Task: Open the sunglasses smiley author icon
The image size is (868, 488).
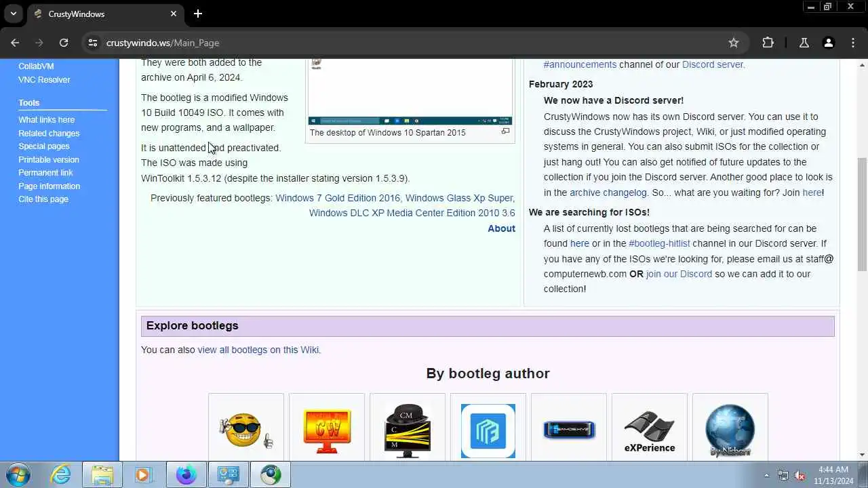Action: point(246,430)
